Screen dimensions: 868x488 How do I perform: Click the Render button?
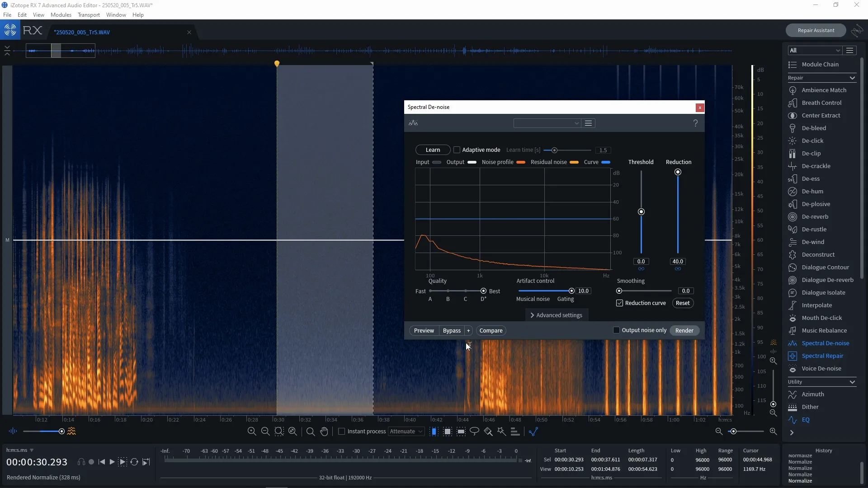pyautogui.click(x=684, y=331)
